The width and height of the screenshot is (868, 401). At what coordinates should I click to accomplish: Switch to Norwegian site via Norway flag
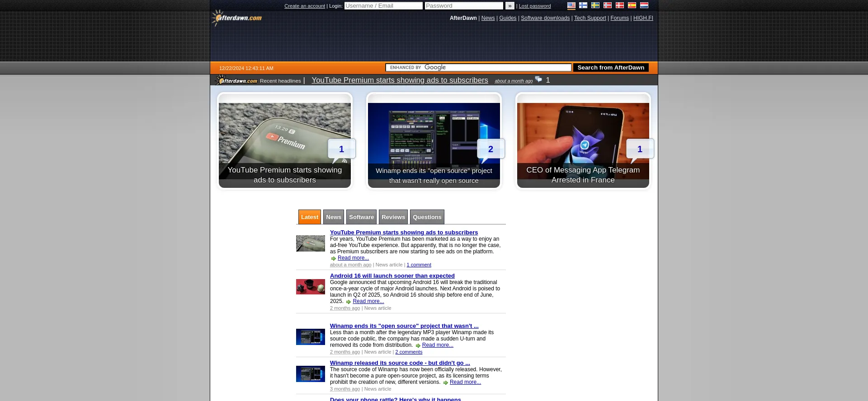pos(608,5)
